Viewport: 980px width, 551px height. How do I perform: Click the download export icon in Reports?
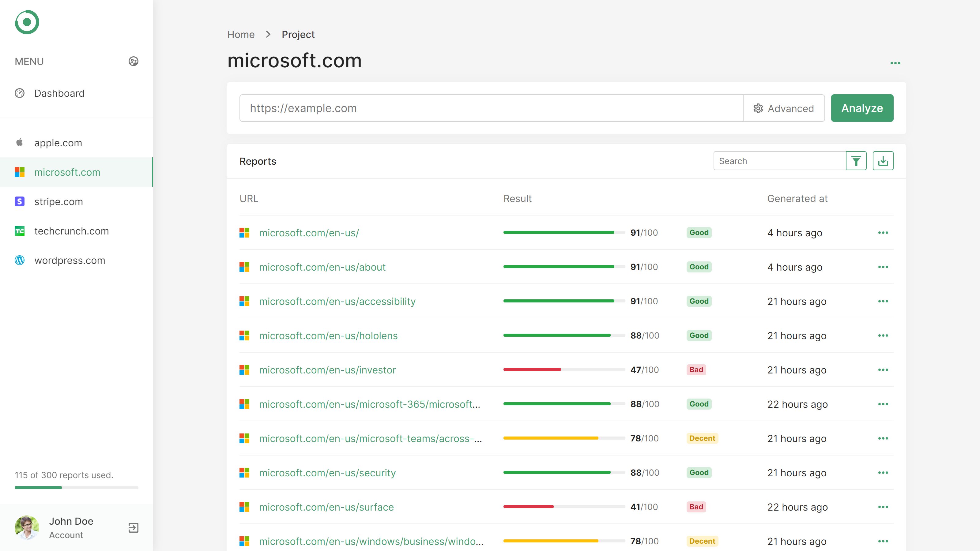[883, 161]
